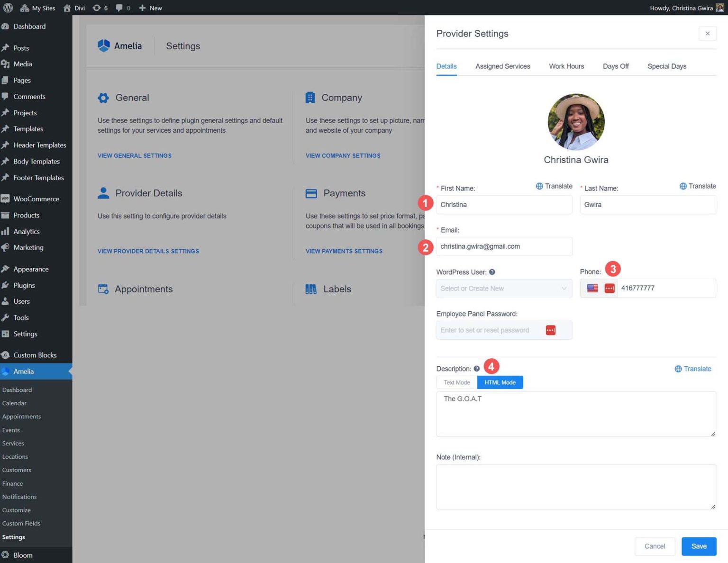Click the LastPass icon in the phone field
This screenshot has width=728, height=563.
[610, 288]
